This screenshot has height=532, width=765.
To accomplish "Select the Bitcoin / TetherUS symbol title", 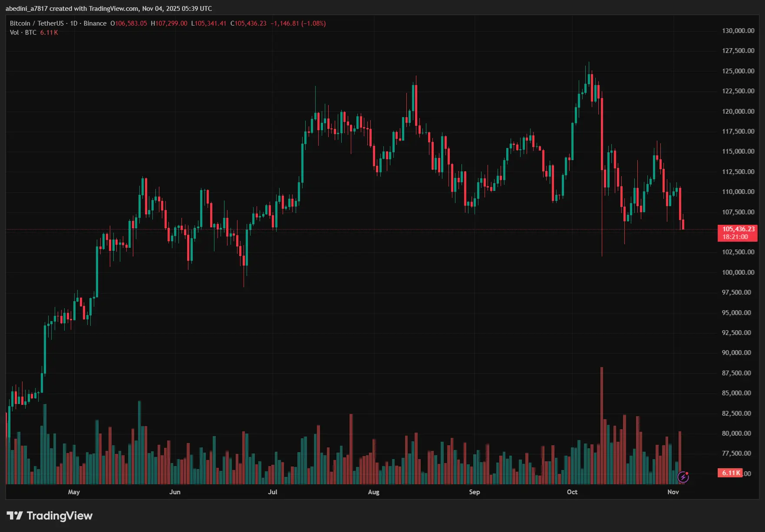I will pyautogui.click(x=36, y=23).
